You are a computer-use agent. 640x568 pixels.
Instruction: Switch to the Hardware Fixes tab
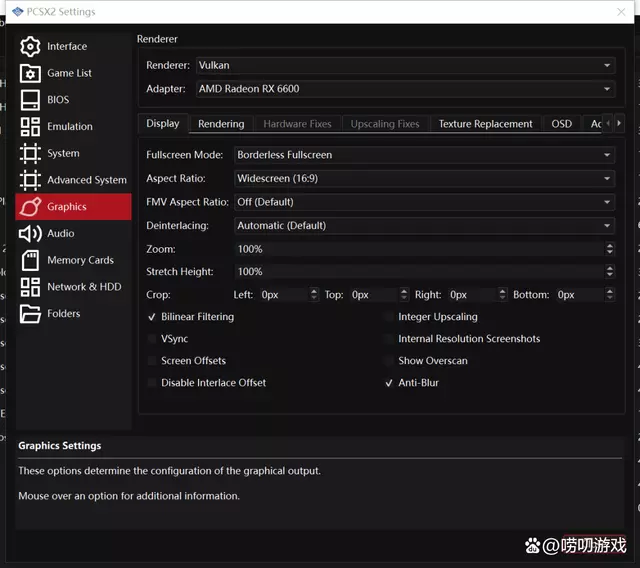coord(298,124)
